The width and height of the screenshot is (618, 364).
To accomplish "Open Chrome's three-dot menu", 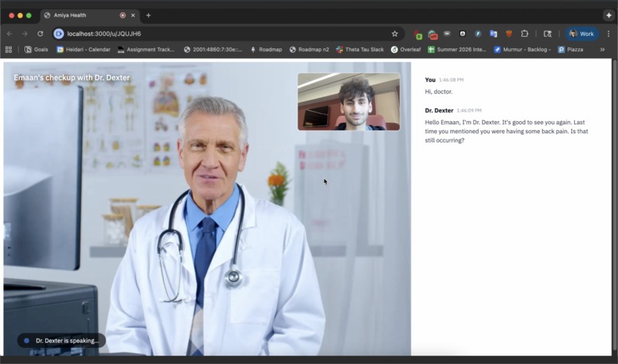I will [609, 34].
